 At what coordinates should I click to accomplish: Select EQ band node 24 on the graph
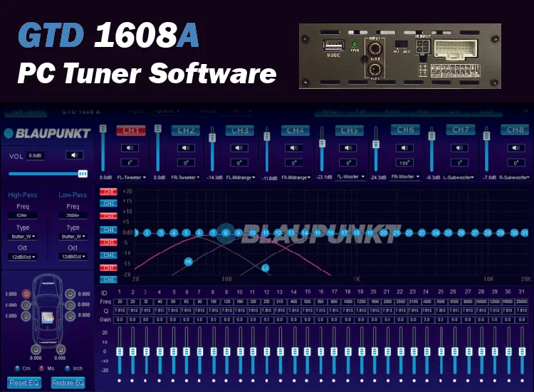click(436, 233)
